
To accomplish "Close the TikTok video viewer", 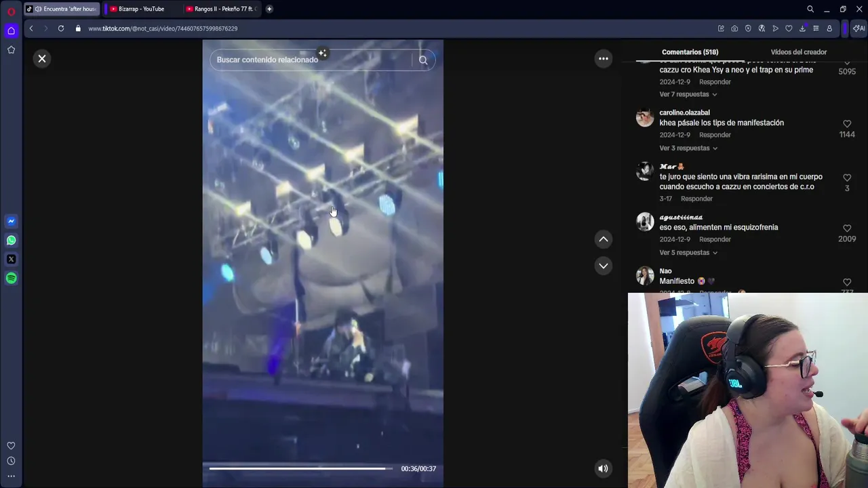I will click(x=42, y=59).
